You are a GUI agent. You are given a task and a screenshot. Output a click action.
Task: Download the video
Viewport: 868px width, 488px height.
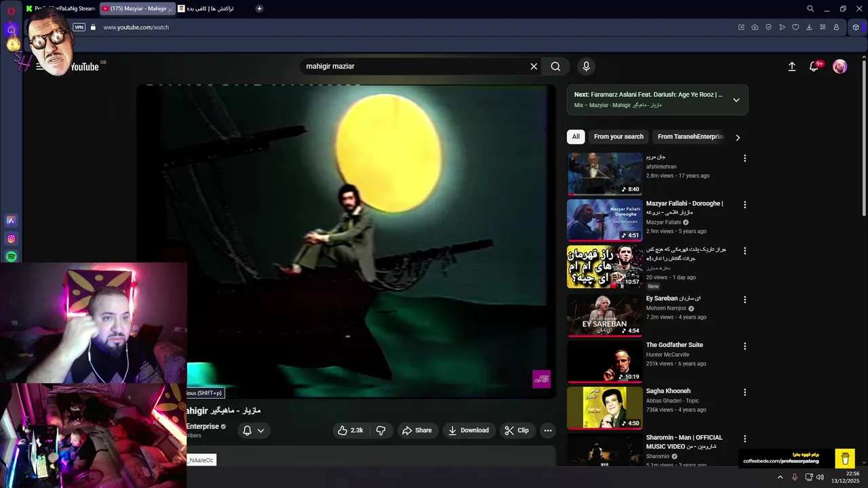[469, 430]
